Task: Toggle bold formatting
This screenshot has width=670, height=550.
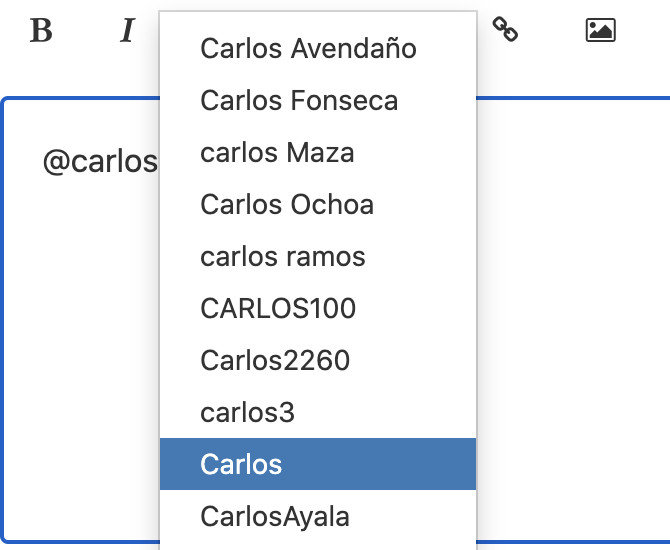Action: tap(41, 30)
